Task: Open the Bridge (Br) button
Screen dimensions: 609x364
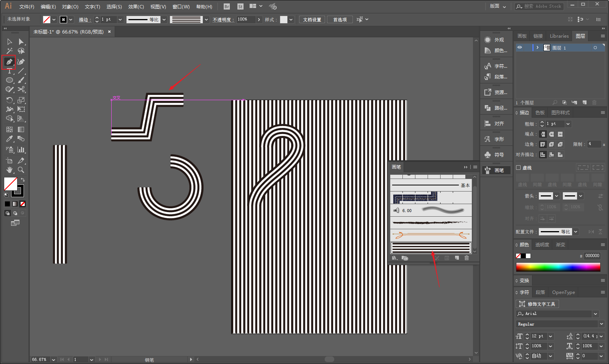Action: click(x=227, y=6)
